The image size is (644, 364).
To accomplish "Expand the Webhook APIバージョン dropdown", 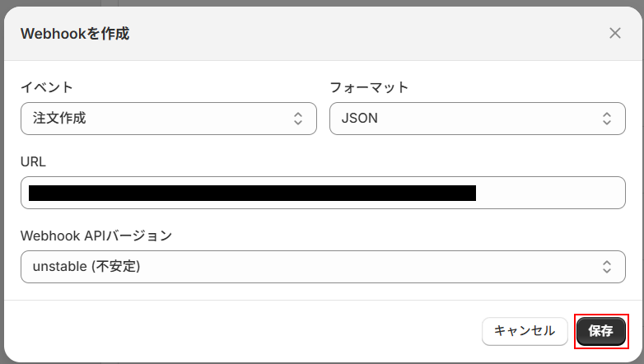I will coord(323,267).
